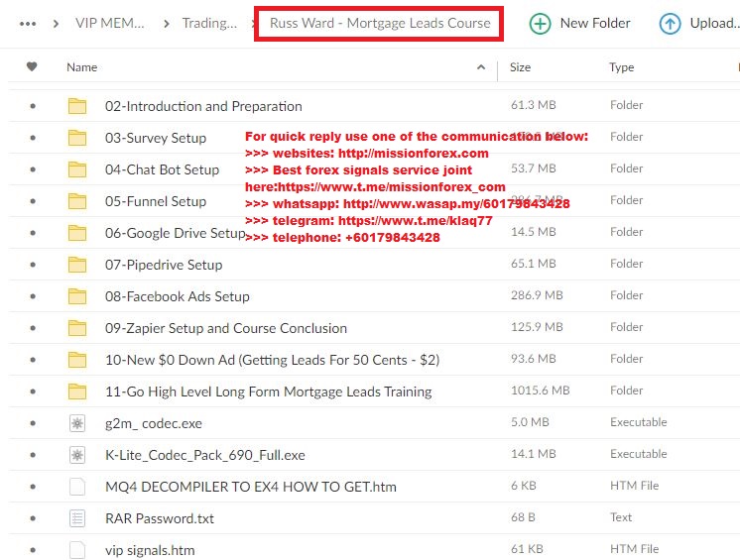
Task: Click folder icon of 04-Chat Bot Setup
Action: click(x=77, y=169)
